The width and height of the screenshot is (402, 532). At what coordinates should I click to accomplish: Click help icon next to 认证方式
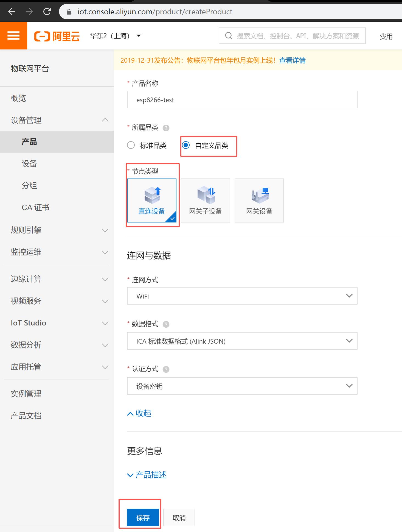click(x=166, y=369)
